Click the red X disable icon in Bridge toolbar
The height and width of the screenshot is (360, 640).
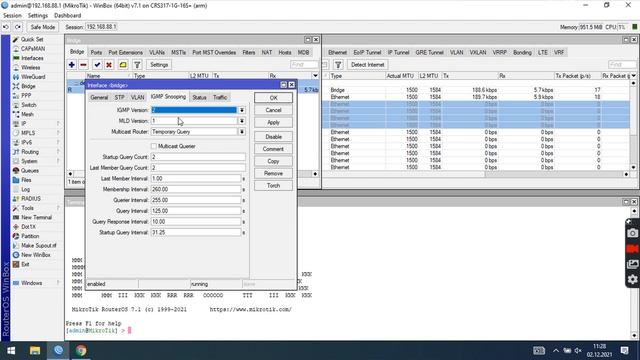[x=109, y=64]
